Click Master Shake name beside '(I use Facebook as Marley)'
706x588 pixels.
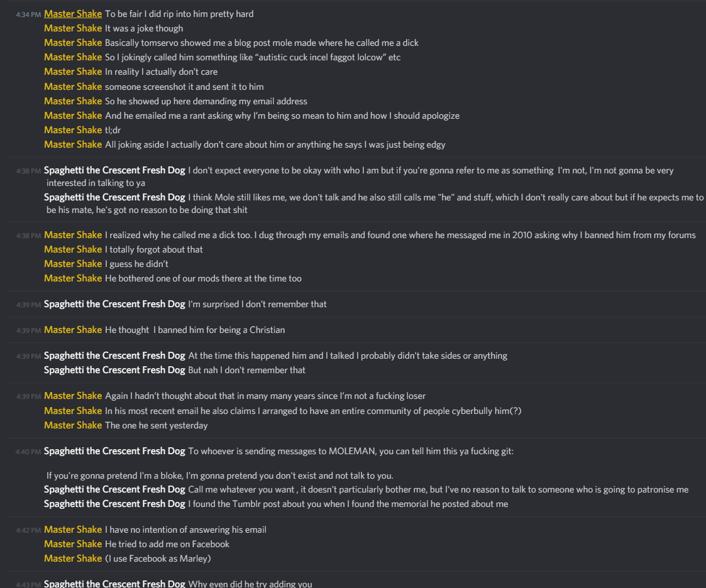[73, 558]
